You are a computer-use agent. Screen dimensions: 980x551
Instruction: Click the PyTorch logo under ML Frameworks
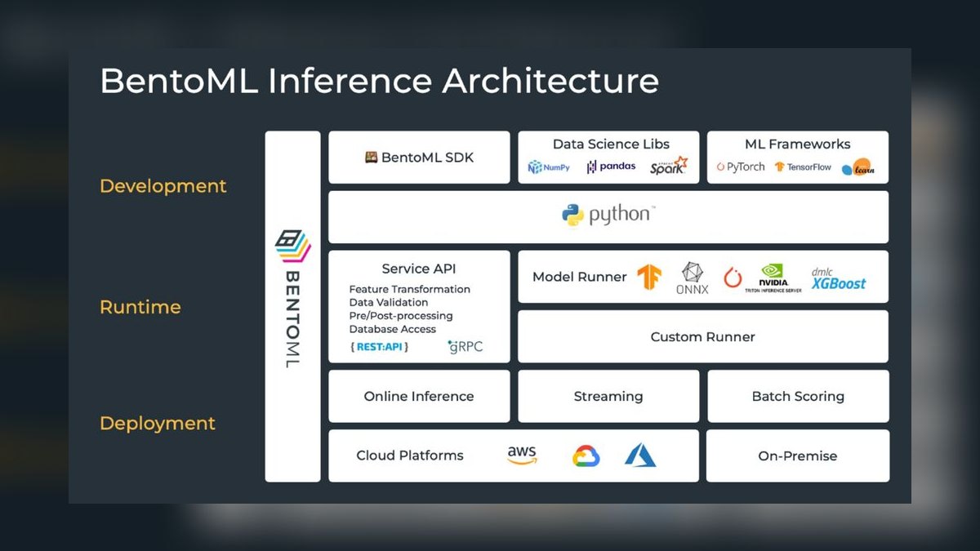pyautogui.click(x=741, y=167)
